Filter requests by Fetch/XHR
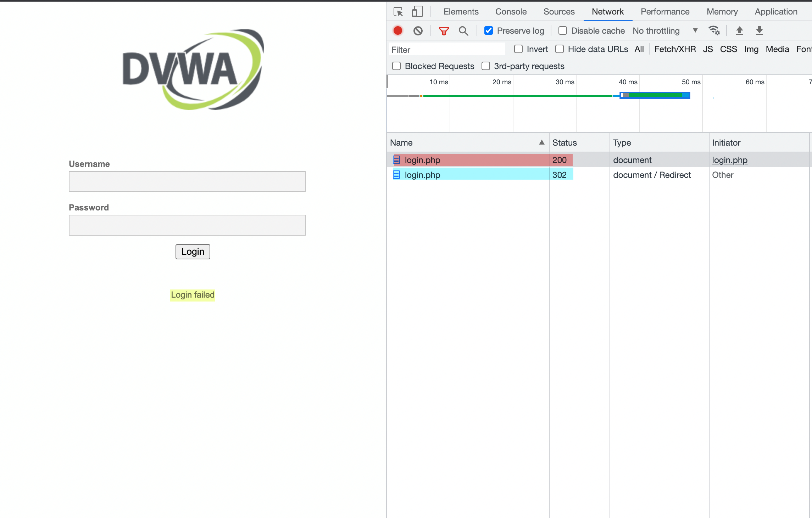The height and width of the screenshot is (518, 812). [x=675, y=49]
